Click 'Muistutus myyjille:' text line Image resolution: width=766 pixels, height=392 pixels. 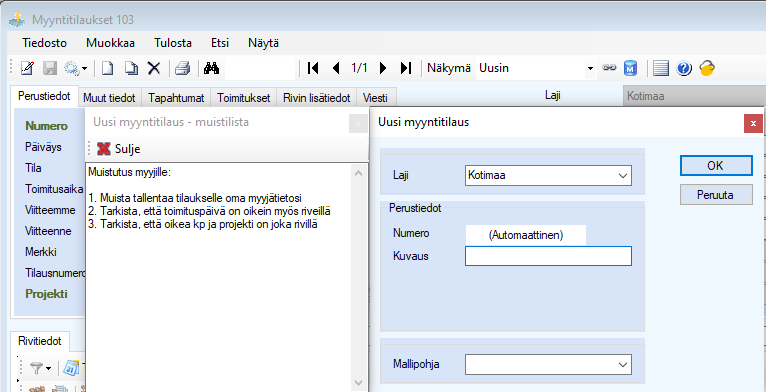click(x=129, y=172)
